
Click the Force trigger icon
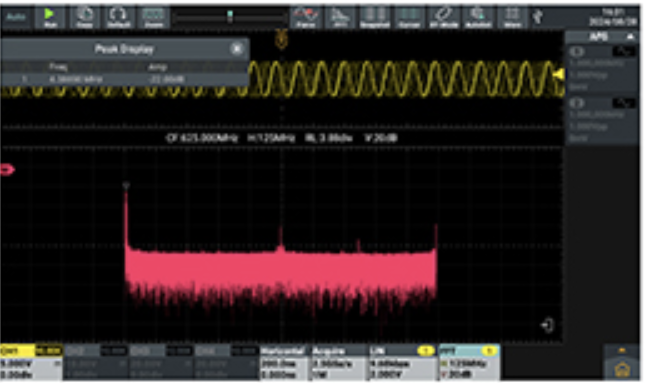pyautogui.click(x=306, y=17)
